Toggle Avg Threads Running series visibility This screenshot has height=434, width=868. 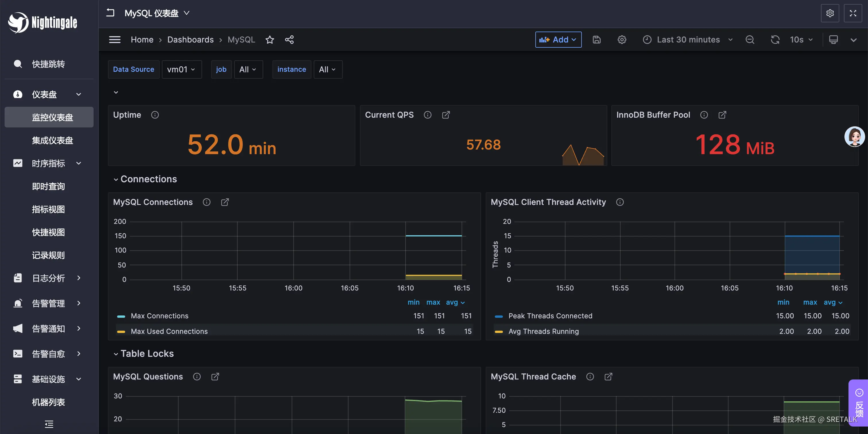point(543,331)
